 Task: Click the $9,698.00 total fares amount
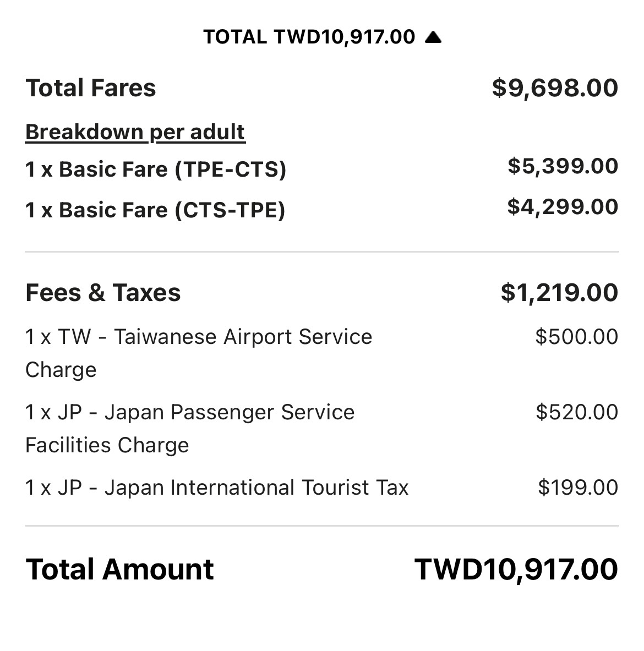coord(555,88)
